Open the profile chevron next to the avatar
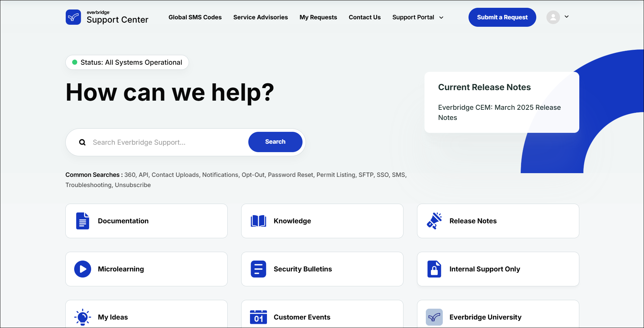The image size is (644, 328). click(566, 17)
